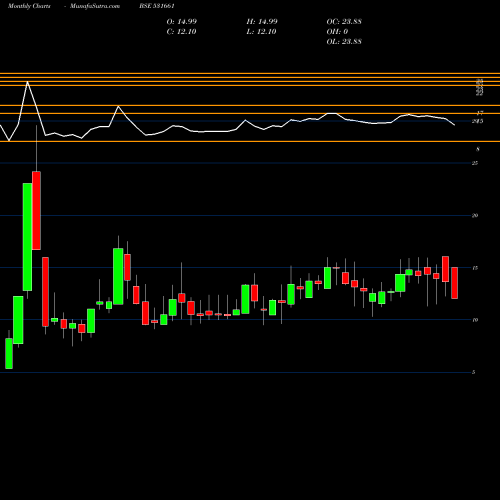Click the "MunafaSutra.com" label

click(95, 6)
